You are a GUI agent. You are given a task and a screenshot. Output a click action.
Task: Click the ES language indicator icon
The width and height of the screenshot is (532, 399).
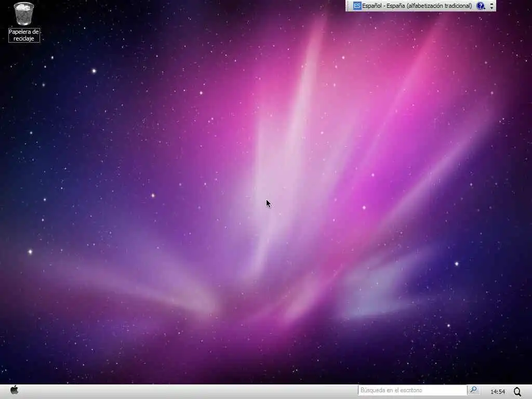pos(357,6)
